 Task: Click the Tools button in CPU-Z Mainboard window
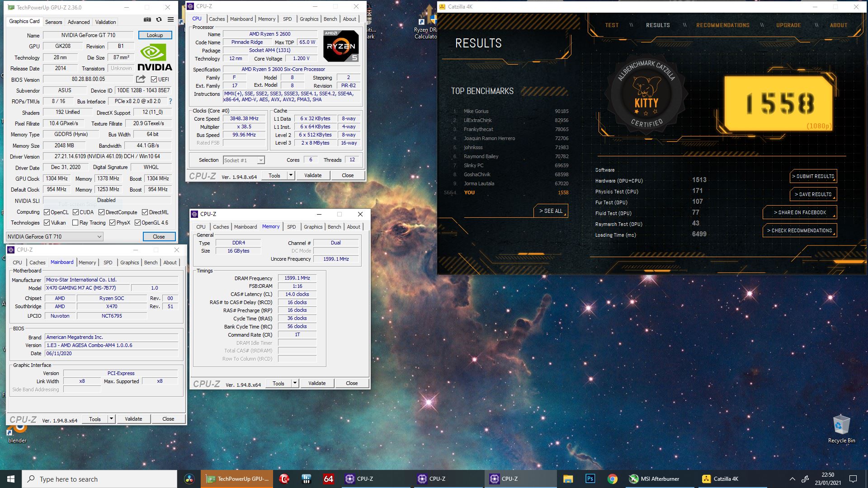point(95,419)
